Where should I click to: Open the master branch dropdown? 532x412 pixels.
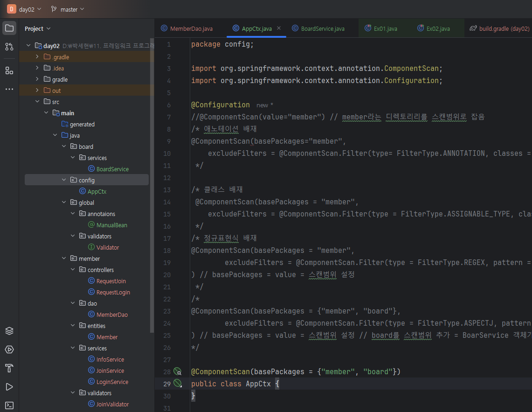(68, 9)
